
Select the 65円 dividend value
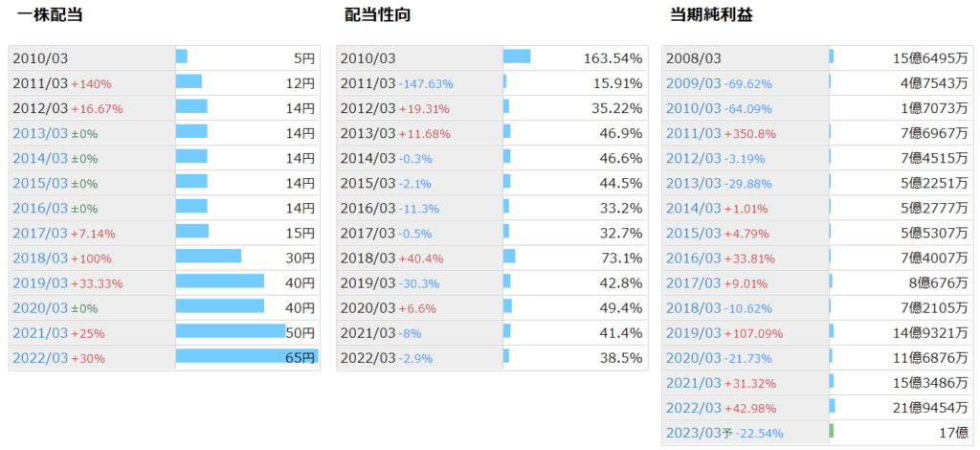click(301, 359)
